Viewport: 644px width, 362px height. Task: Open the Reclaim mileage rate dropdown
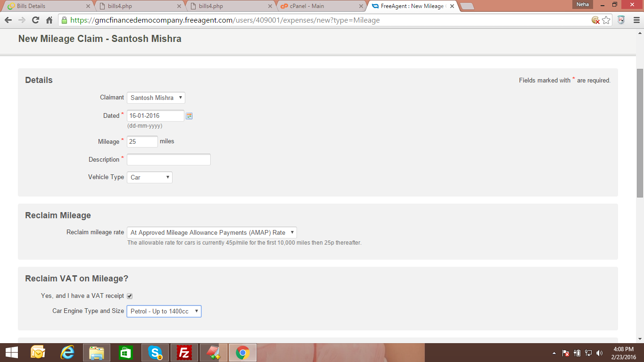[212, 232]
